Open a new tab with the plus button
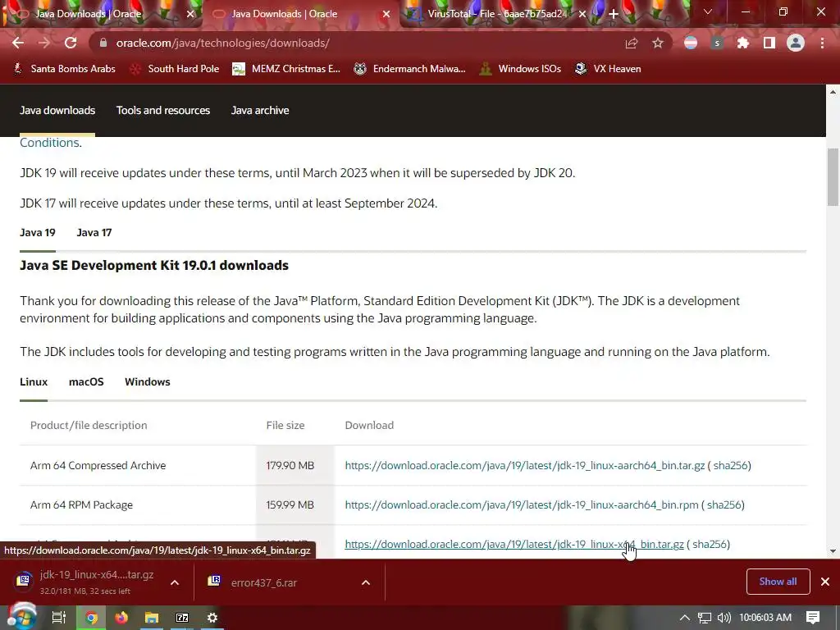840x630 pixels. [x=614, y=14]
